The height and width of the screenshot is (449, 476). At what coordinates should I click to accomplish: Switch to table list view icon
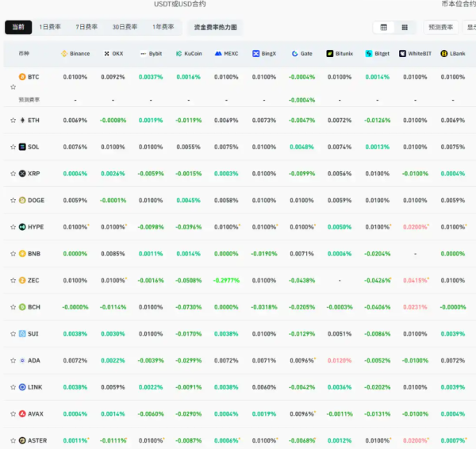(384, 27)
